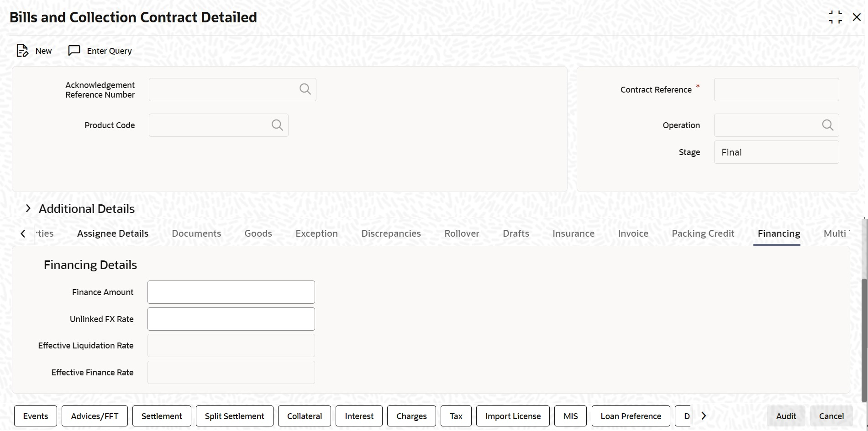The height and width of the screenshot is (431, 868).
Task: Switch to the Assignee Details tab
Action: coord(113,234)
